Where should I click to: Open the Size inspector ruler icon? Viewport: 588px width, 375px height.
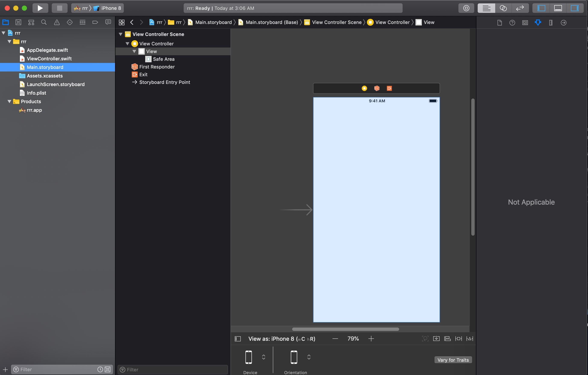tap(551, 22)
